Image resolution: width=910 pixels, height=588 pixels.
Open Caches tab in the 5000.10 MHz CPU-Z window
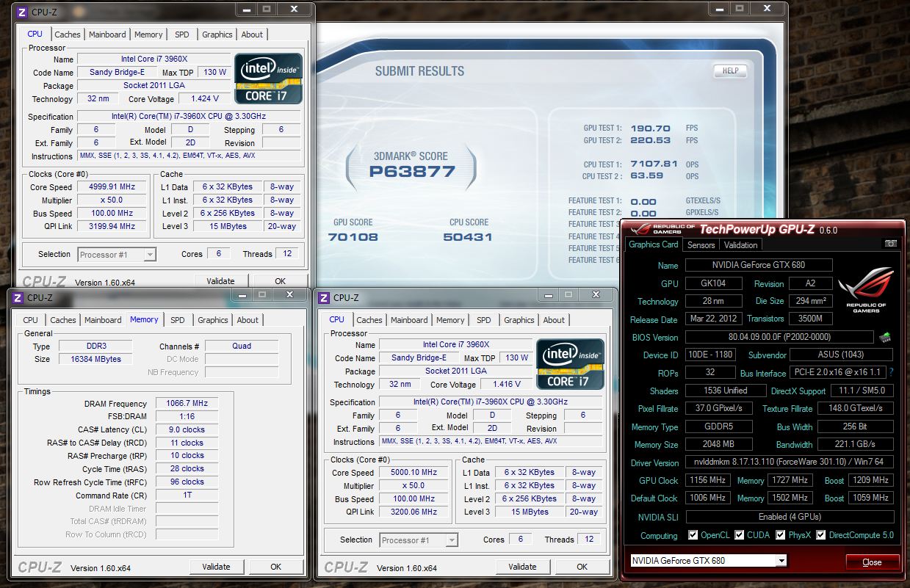pyautogui.click(x=369, y=320)
